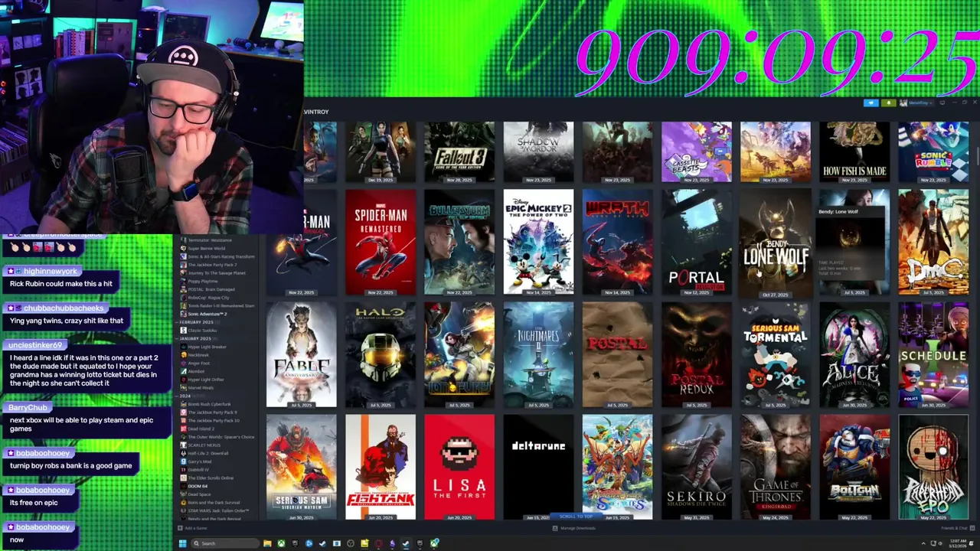Open the Ion Fury game cover

tap(459, 354)
